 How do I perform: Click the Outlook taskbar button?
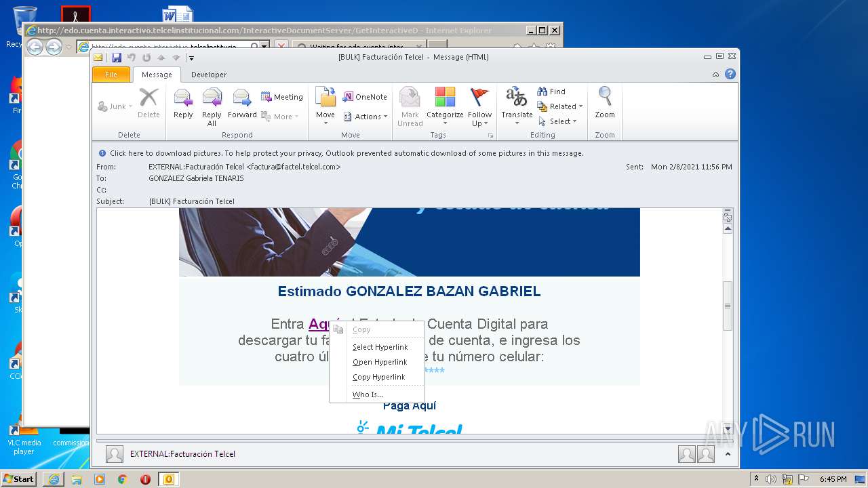coord(169,479)
